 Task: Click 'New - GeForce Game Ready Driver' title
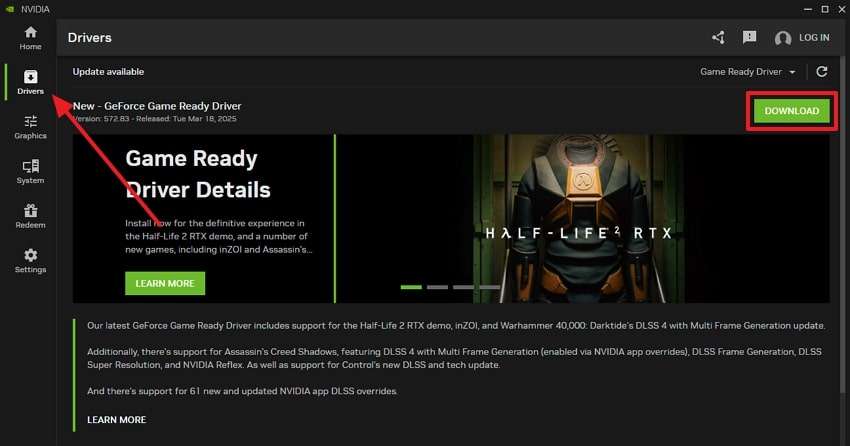coord(157,106)
